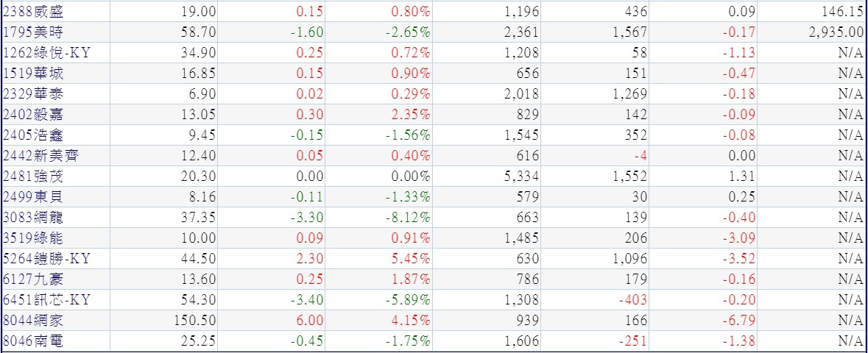Open stock 5264鎧勝-KY
Viewport: 868px width, 353px height.
pos(46,259)
